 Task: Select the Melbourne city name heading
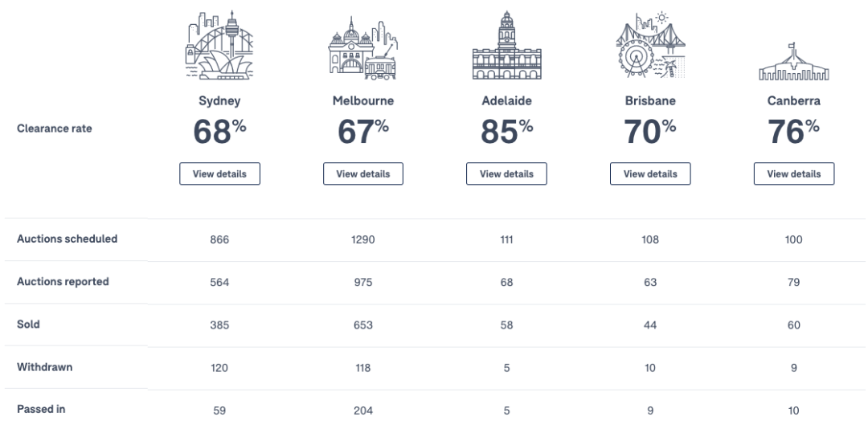[363, 100]
